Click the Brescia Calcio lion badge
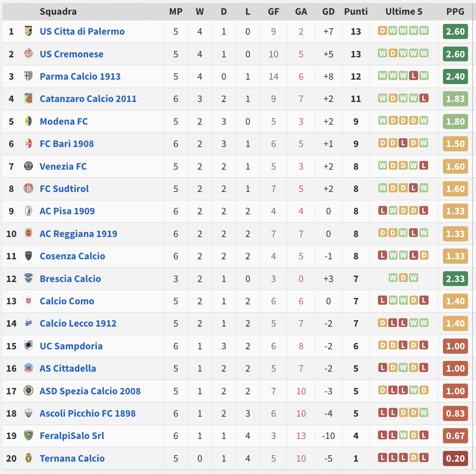This screenshot has width=476, height=474. pos(28,278)
